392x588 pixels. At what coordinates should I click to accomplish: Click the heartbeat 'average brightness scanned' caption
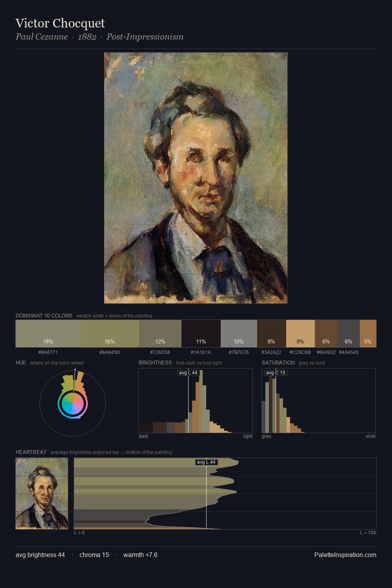tap(111, 452)
